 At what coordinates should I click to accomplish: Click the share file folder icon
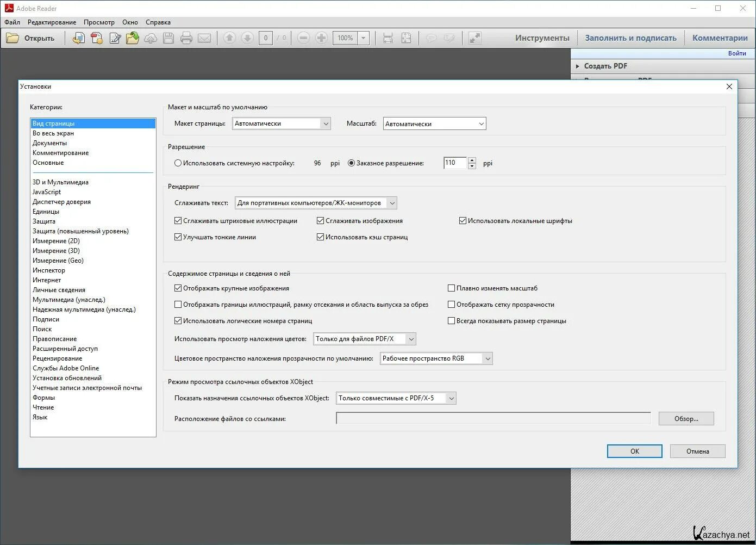point(133,38)
